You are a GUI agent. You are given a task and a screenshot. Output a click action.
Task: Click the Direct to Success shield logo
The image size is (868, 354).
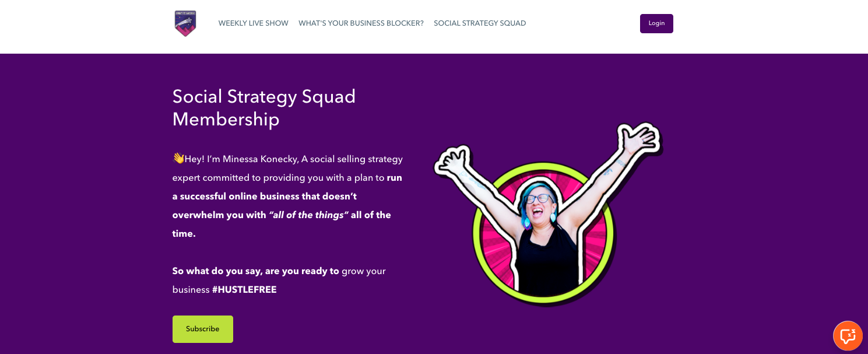point(185,23)
